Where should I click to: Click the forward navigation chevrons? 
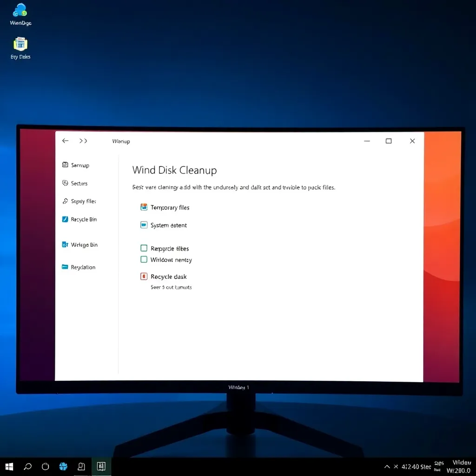pyautogui.click(x=83, y=141)
